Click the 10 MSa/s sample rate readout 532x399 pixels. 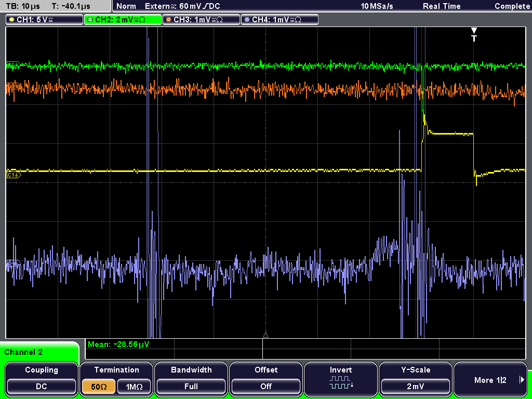377,6
